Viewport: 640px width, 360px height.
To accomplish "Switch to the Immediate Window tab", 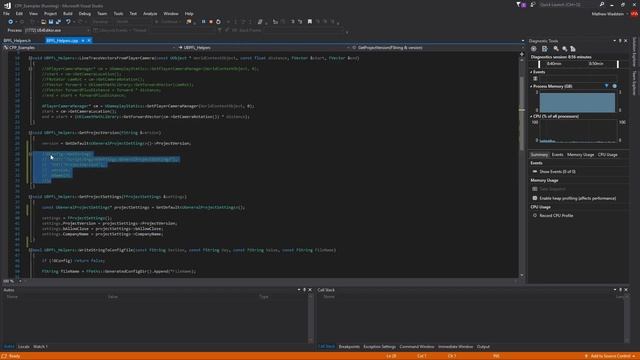I will [x=456, y=347].
